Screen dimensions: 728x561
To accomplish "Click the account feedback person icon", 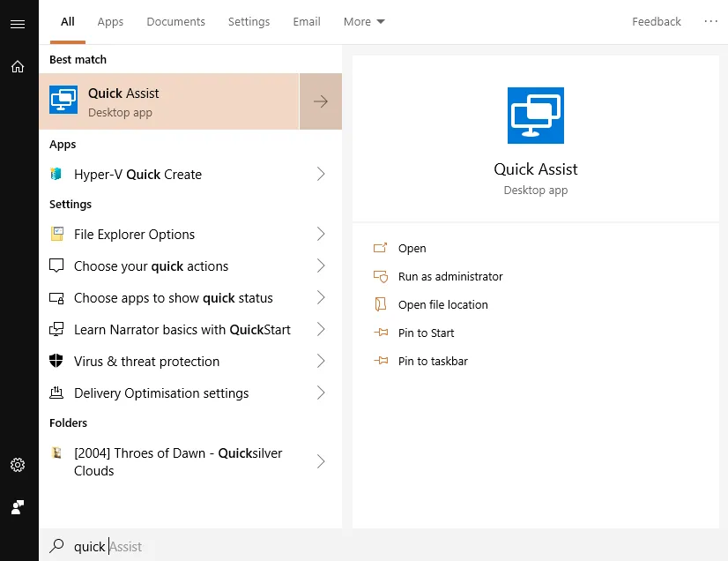I will click(18, 507).
